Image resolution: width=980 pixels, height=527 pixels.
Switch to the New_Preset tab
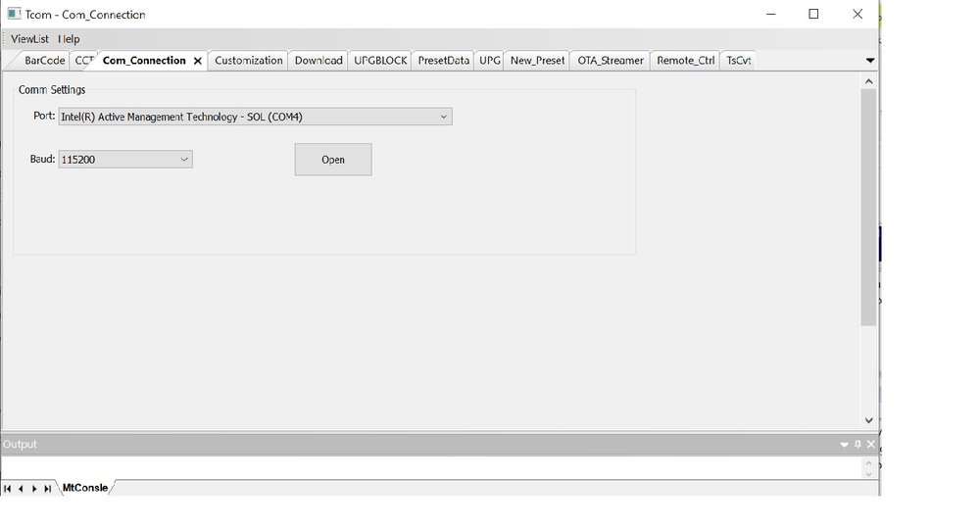coord(537,61)
